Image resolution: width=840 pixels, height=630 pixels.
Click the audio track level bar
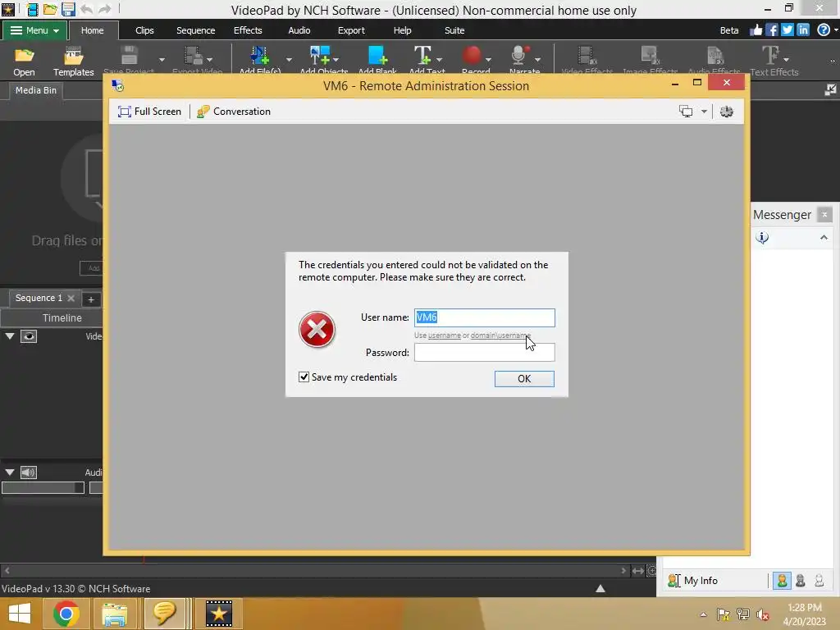43,488
